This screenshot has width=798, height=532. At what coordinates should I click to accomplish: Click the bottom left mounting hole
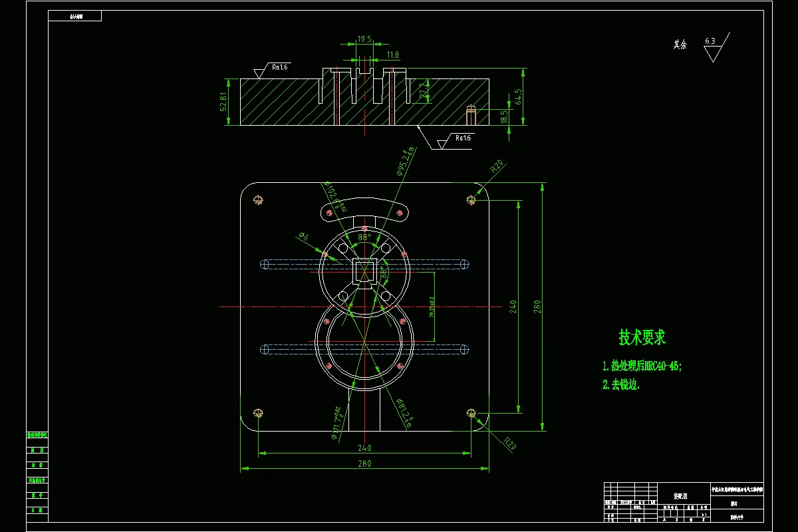[258, 413]
